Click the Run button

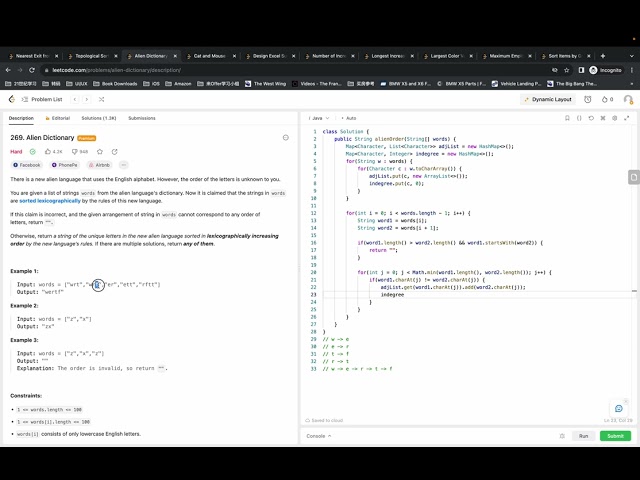pos(583,436)
